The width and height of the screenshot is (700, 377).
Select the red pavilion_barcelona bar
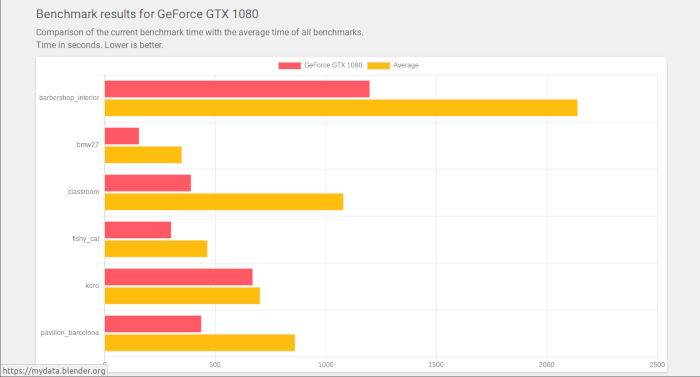[x=153, y=324]
